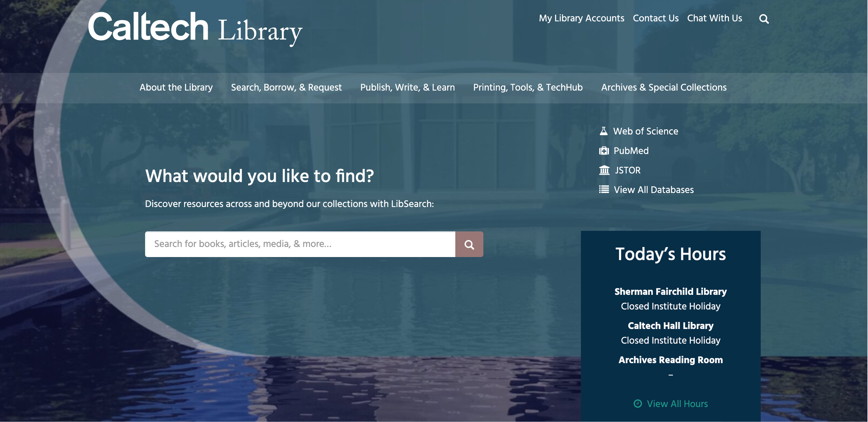Select the Archives Reading Room link
This screenshot has width=868, height=422.
pyautogui.click(x=670, y=360)
